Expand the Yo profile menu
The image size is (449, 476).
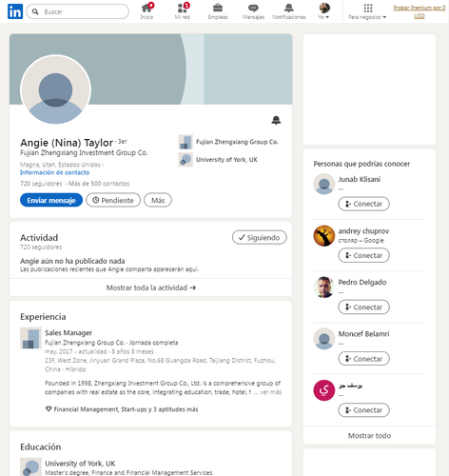pyautogui.click(x=324, y=11)
